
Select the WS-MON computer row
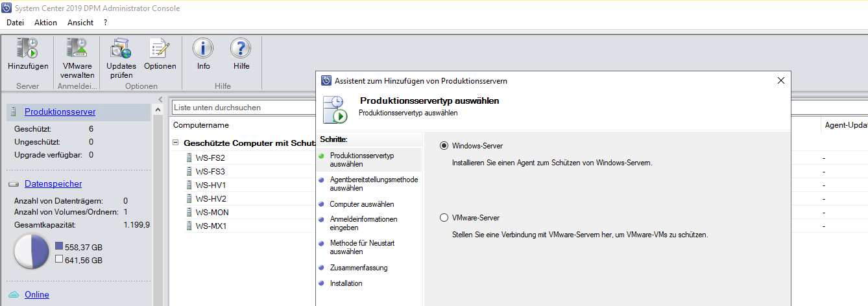211,213
